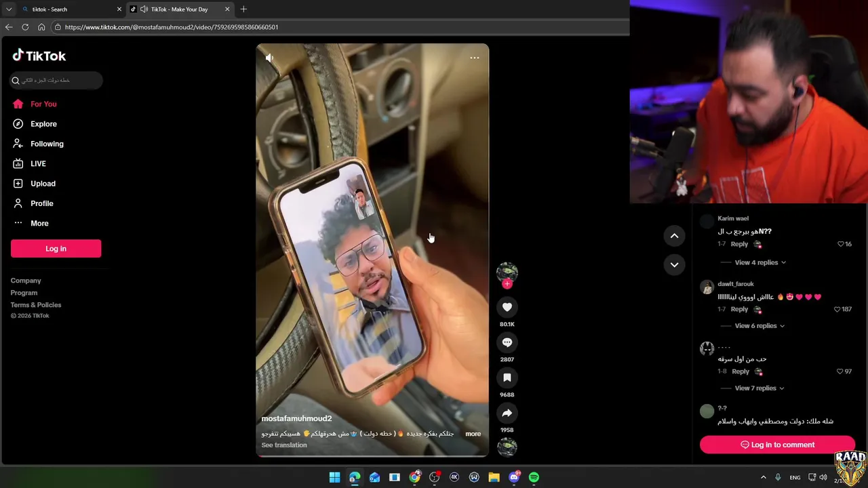Click the browser home icon
Viewport: 868px width, 488px height.
[41, 27]
